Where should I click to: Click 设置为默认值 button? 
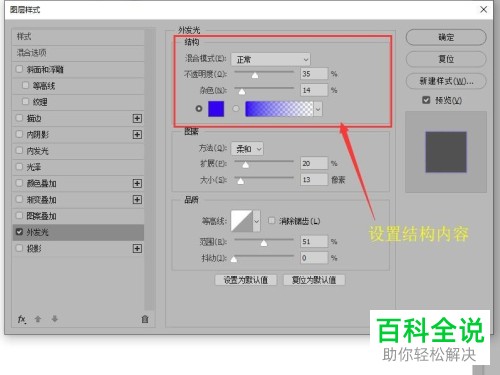(x=246, y=280)
